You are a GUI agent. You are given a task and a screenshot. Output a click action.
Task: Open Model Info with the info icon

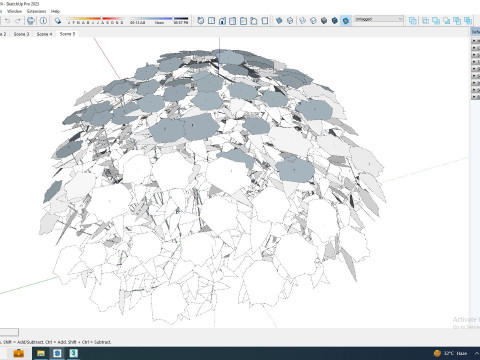tap(43, 21)
